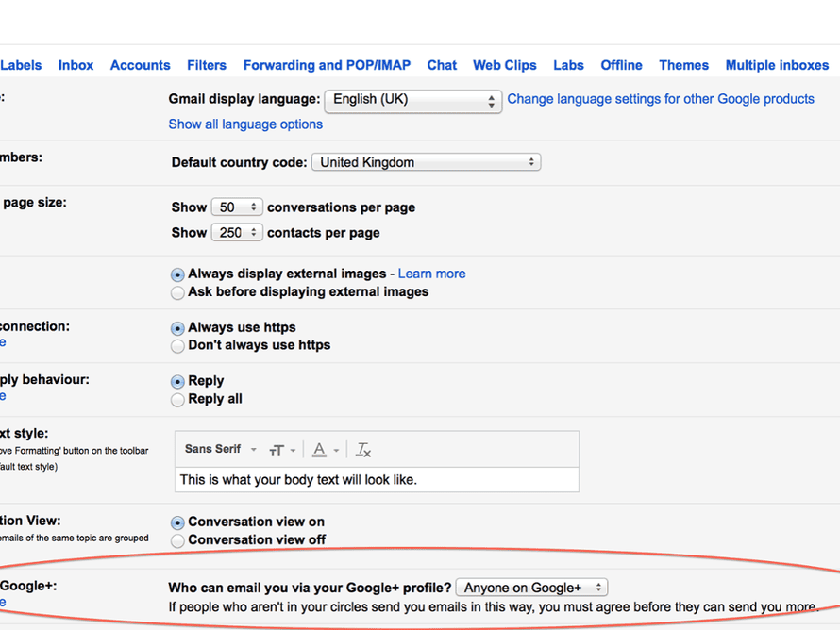Select Always use https option
Image resolution: width=840 pixels, height=630 pixels.
coord(177,328)
